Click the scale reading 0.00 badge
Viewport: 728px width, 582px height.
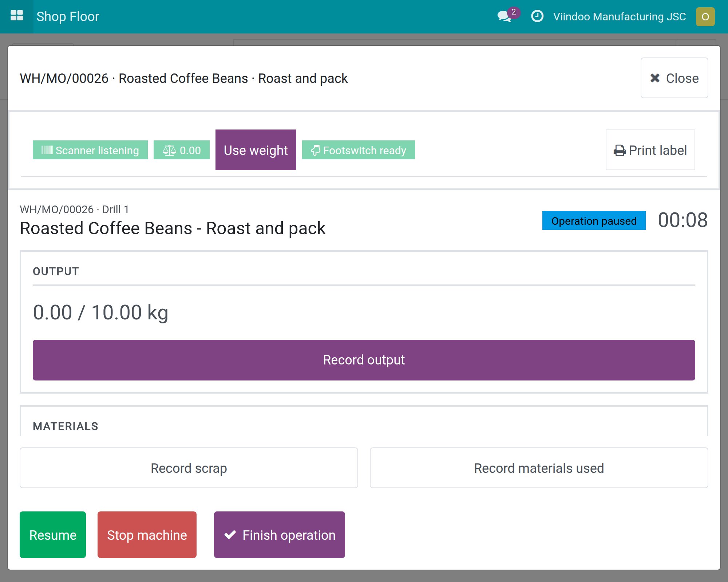pos(182,150)
